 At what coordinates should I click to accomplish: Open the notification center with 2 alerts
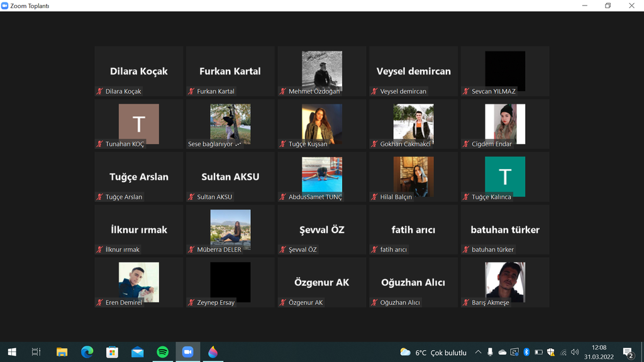[628, 352]
